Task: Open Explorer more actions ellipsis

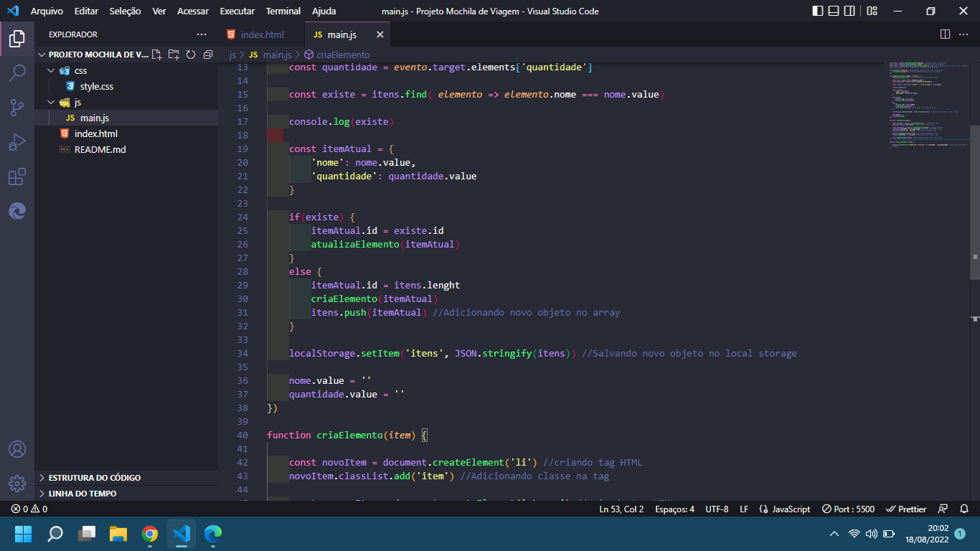Action: [202, 34]
